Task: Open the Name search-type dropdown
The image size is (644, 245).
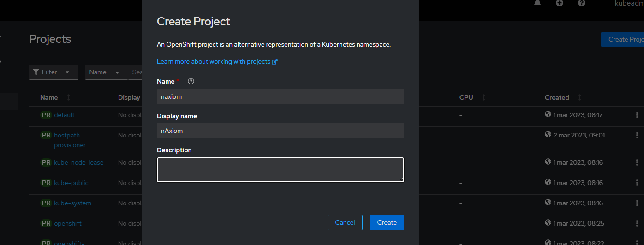Action: point(106,72)
